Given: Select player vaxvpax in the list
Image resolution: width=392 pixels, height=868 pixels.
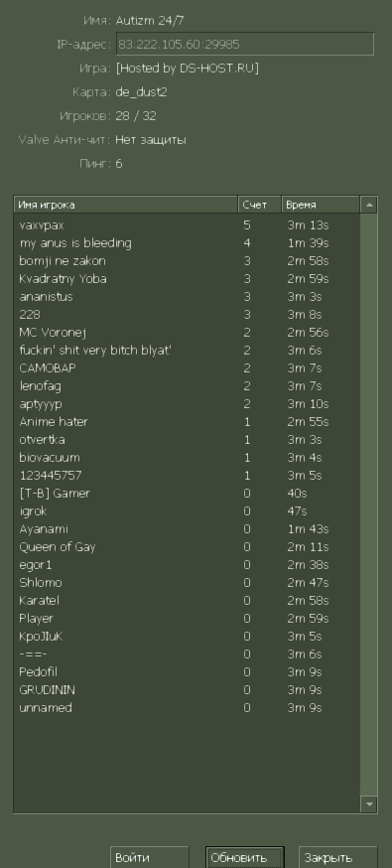Looking at the screenshot, I should pyautogui.click(x=187, y=225).
